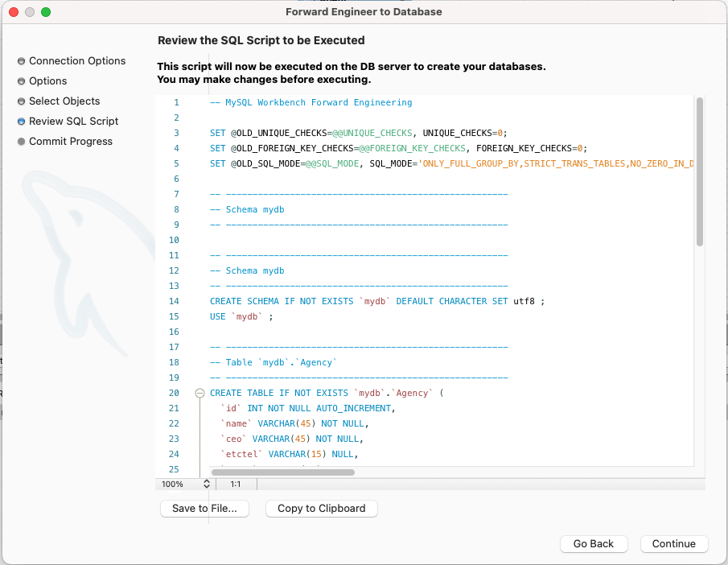The height and width of the screenshot is (565, 728).
Task: Click the CREATE TABLE IF NOT EXISTS line
Action: click(327, 393)
